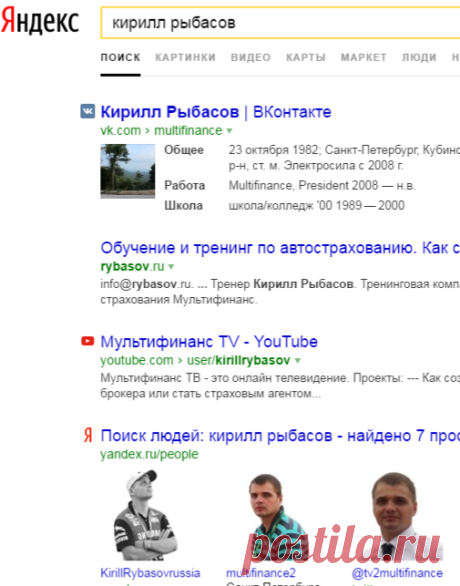Expand the dropdown arrow after user/kirillrybasov
Viewport: 460px width, 586px height.
[x=297, y=361]
